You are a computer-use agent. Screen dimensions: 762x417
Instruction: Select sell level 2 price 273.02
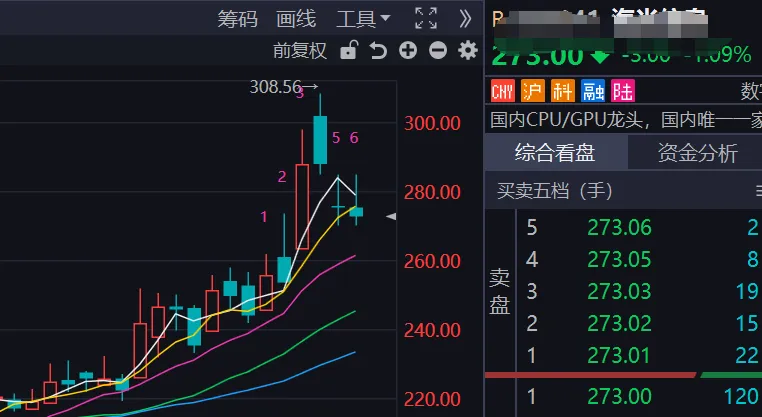pos(619,324)
